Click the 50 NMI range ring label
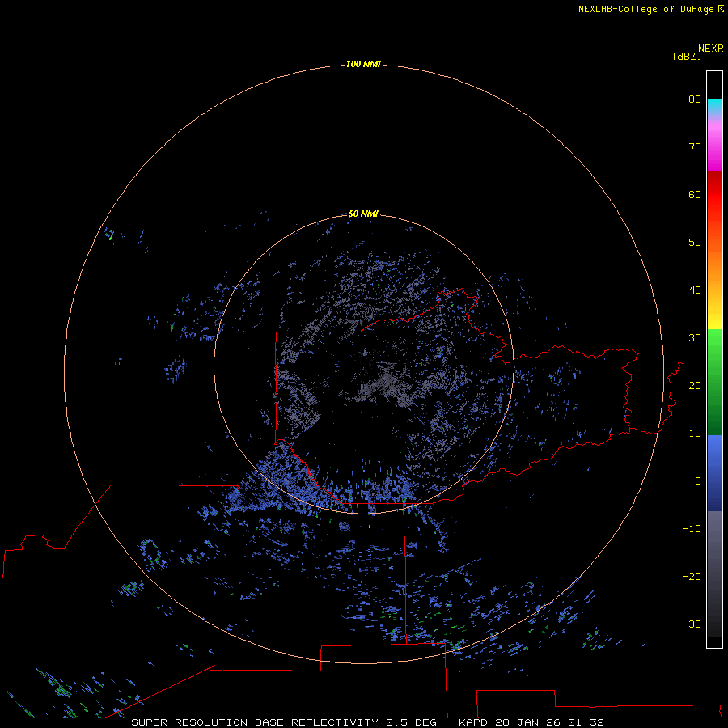This screenshot has width=728, height=728. [363, 214]
